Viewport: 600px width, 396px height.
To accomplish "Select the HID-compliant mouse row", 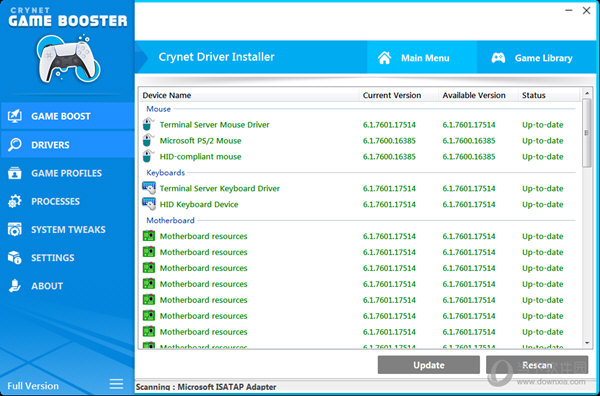I will pos(360,156).
